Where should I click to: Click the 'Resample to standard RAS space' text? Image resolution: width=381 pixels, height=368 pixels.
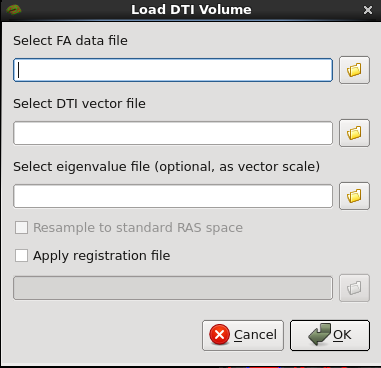(x=138, y=228)
